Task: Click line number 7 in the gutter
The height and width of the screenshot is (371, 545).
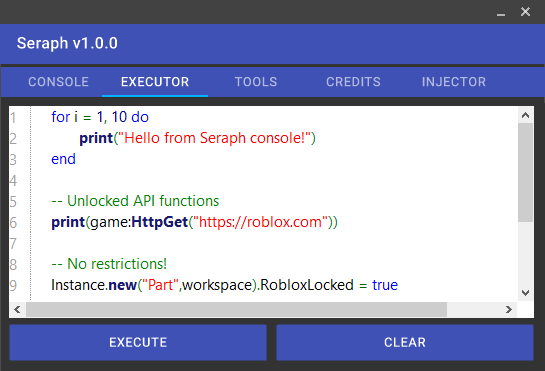Action: (x=13, y=243)
